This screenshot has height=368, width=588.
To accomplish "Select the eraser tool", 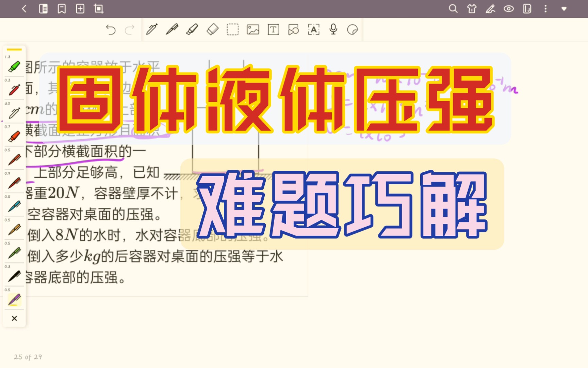I will click(212, 30).
